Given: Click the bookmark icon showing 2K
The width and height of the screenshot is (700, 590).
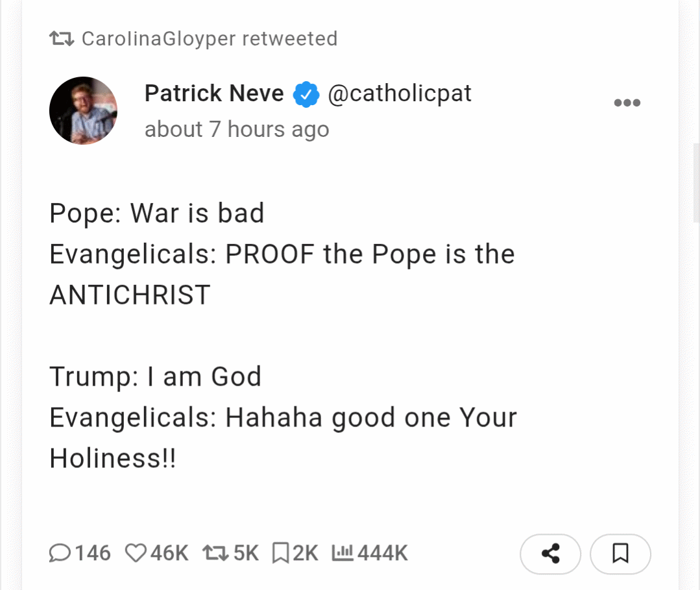Looking at the screenshot, I should (280, 553).
